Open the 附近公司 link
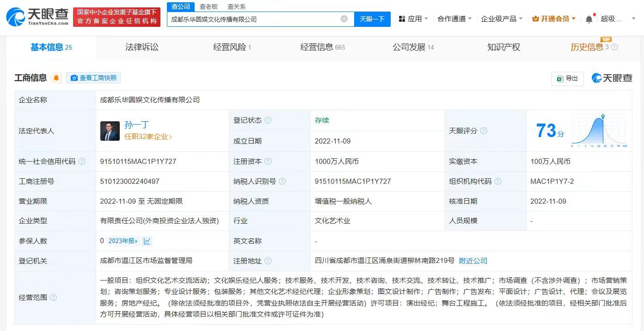 tap(473, 261)
